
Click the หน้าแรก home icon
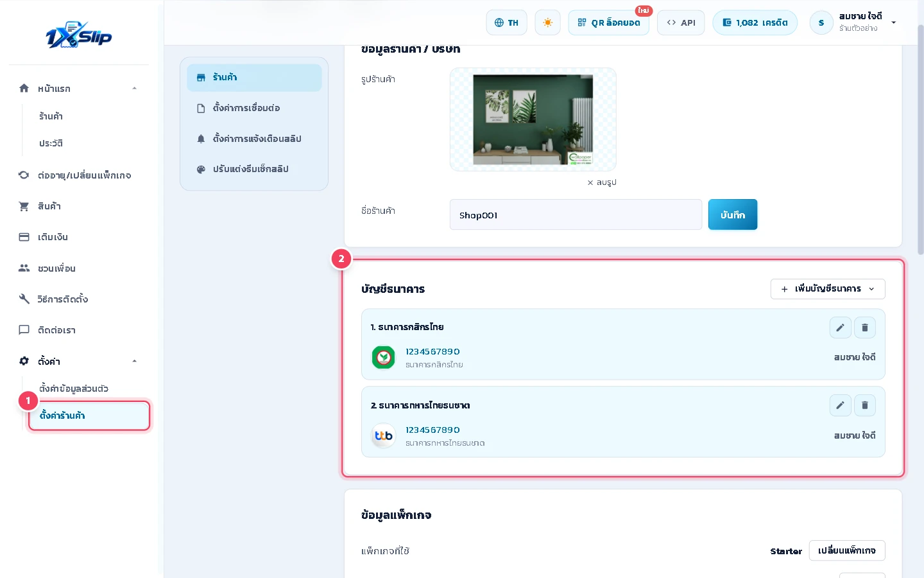(x=24, y=88)
